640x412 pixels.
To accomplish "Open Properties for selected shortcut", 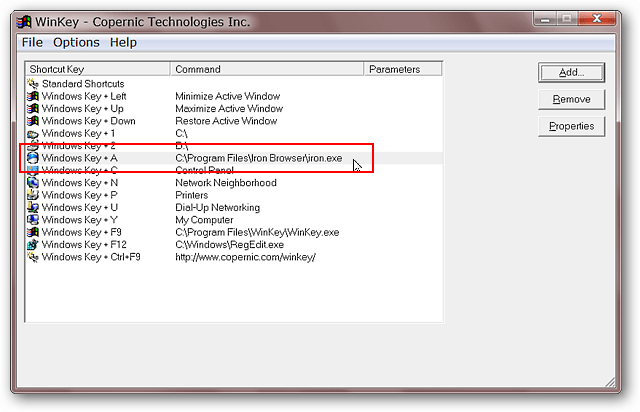I will tap(571, 126).
